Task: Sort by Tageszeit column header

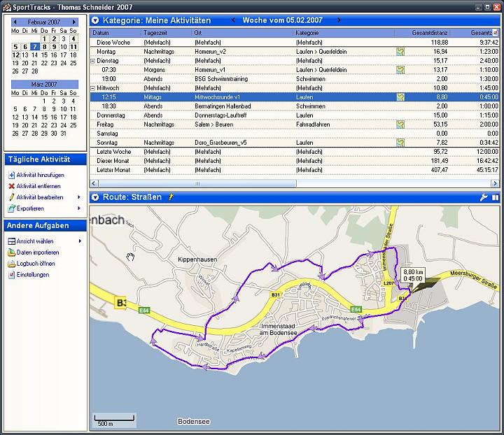Action: tap(166, 33)
